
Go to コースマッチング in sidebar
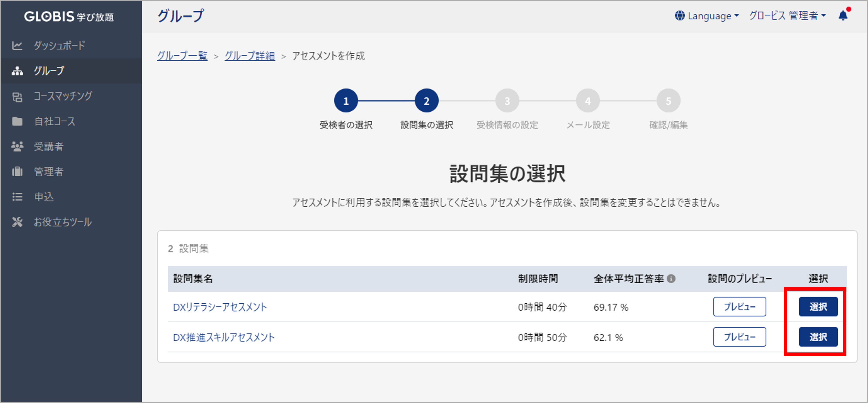[71, 96]
